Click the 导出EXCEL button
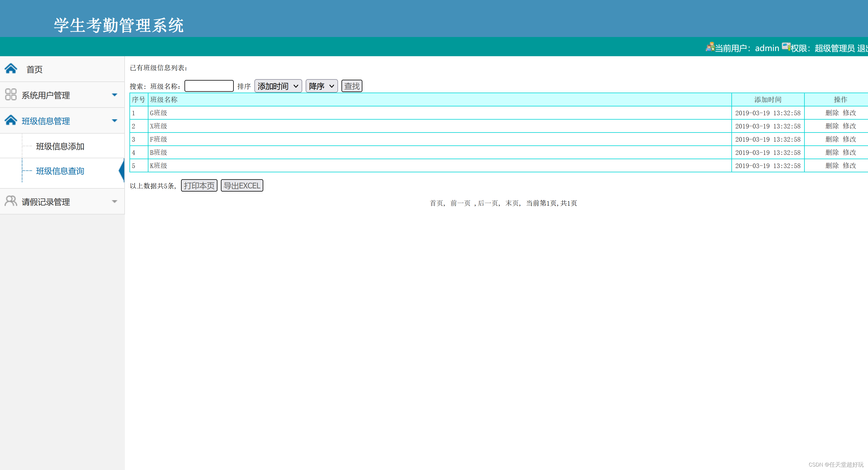This screenshot has height=470, width=868. [x=242, y=186]
